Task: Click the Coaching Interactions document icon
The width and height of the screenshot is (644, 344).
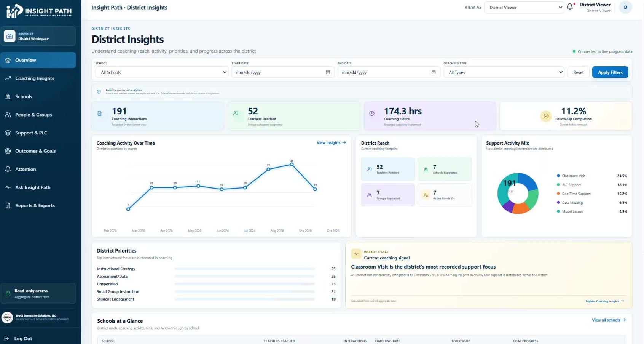Action: click(x=100, y=114)
